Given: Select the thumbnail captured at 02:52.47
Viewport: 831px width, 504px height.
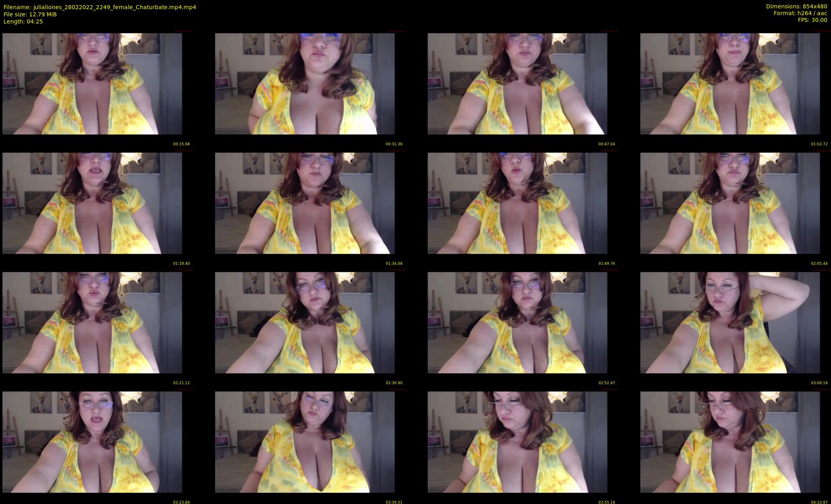Looking at the screenshot, I should 517,322.
